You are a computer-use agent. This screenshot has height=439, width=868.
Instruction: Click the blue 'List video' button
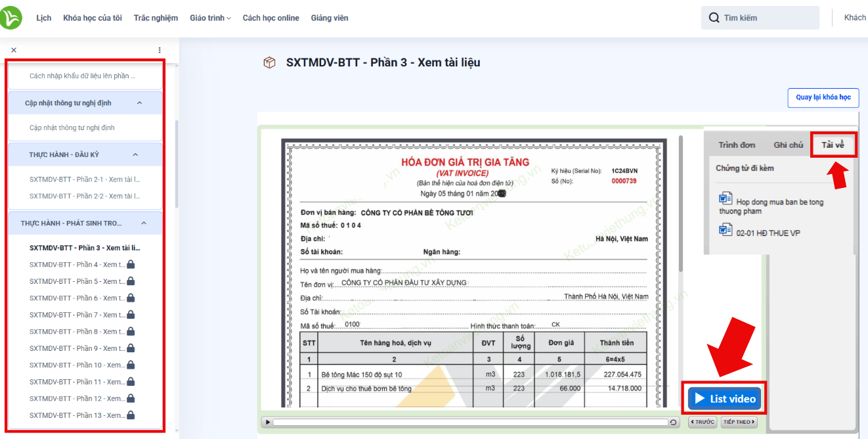[724, 399]
